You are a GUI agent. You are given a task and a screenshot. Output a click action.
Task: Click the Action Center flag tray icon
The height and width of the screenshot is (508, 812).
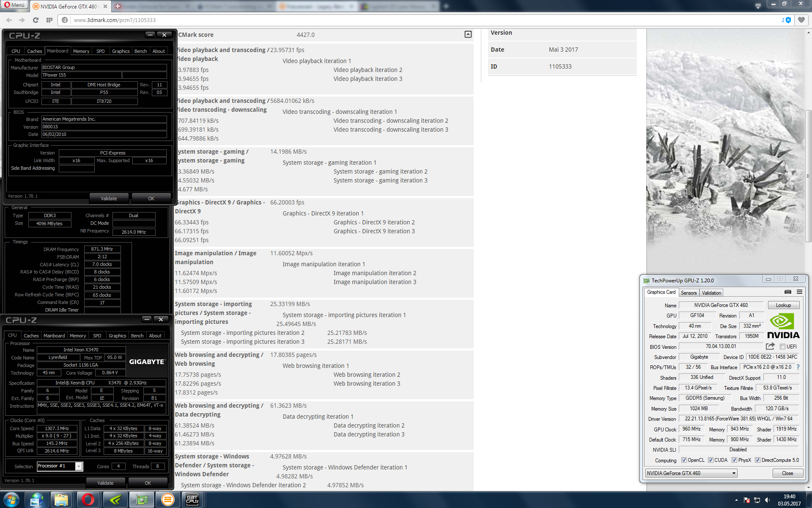(747, 500)
